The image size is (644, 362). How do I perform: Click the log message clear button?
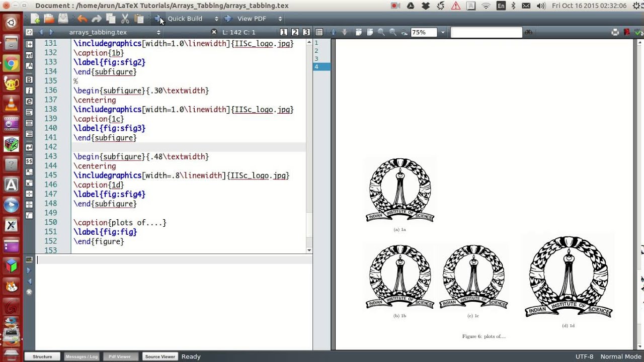point(29,292)
